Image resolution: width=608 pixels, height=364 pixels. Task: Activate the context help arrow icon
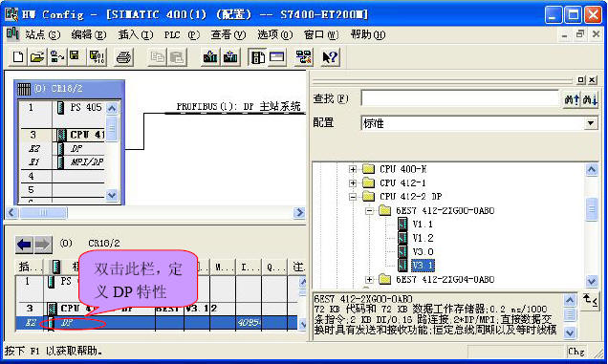[x=330, y=57]
